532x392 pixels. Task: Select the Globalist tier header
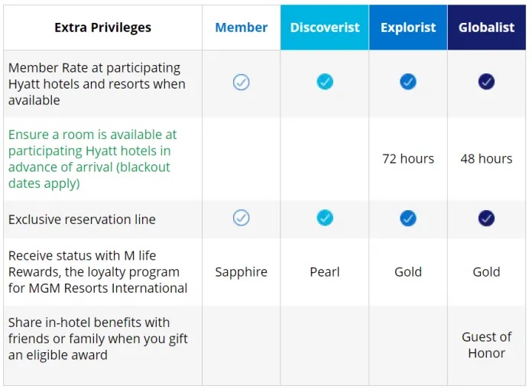click(487, 28)
